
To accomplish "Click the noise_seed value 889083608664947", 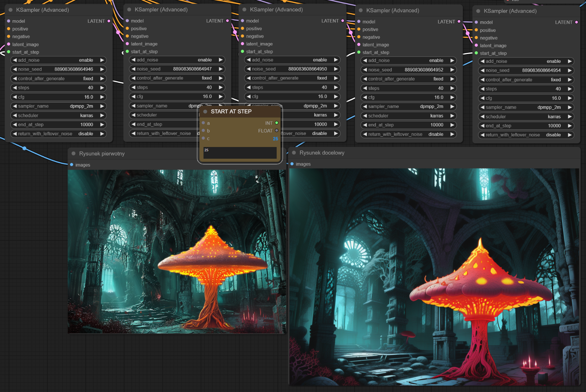I will tap(192, 69).
